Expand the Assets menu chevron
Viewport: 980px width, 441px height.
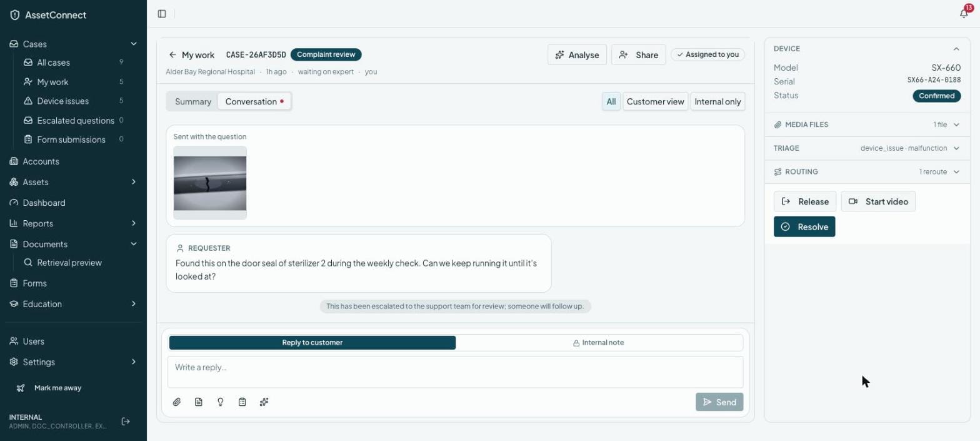tap(134, 182)
